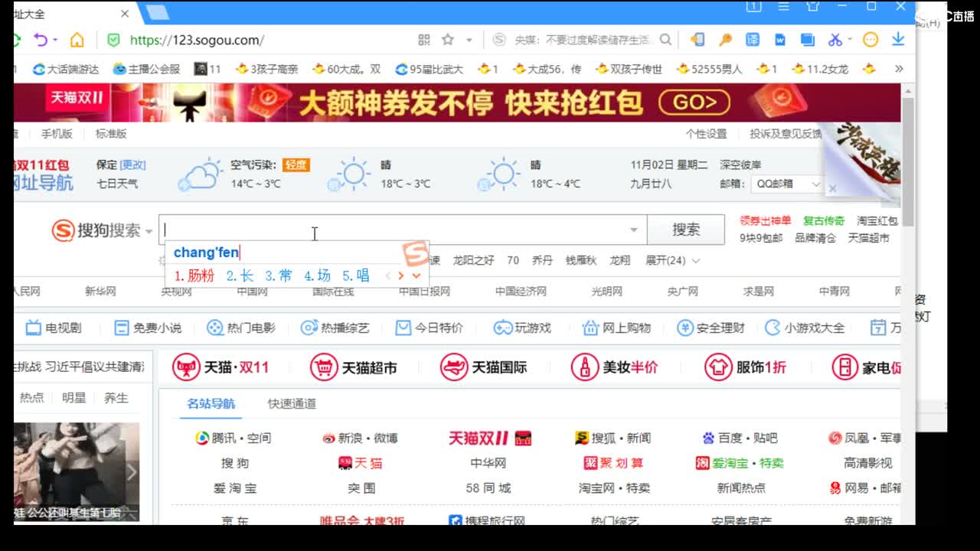Open the 热播综艺 icon link
Viewport: 980px width, 551px height.
click(x=335, y=328)
